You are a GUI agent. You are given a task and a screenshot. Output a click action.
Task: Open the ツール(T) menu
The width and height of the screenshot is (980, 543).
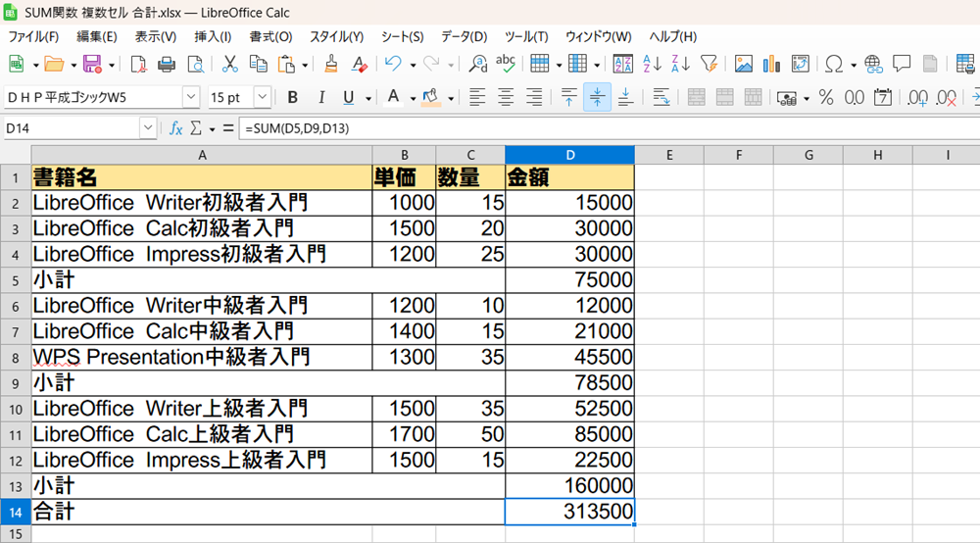pyautogui.click(x=526, y=37)
